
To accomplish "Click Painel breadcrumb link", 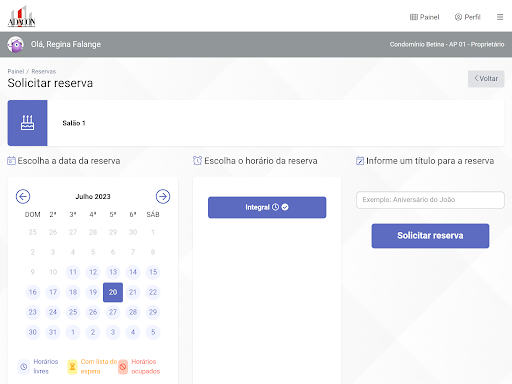I will tap(16, 71).
